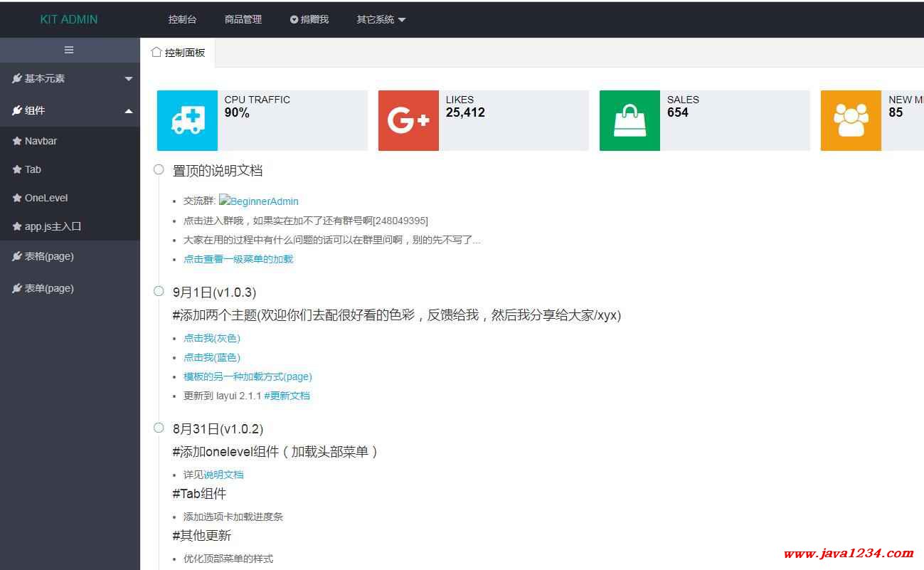Click the ambulance icon on CPU TRAFFIC card
Image resolution: width=924 pixels, height=570 pixels.
point(188,120)
